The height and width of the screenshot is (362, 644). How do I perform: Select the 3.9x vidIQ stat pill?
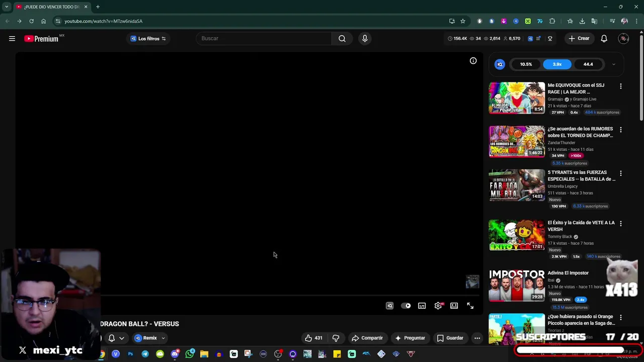[x=557, y=64]
